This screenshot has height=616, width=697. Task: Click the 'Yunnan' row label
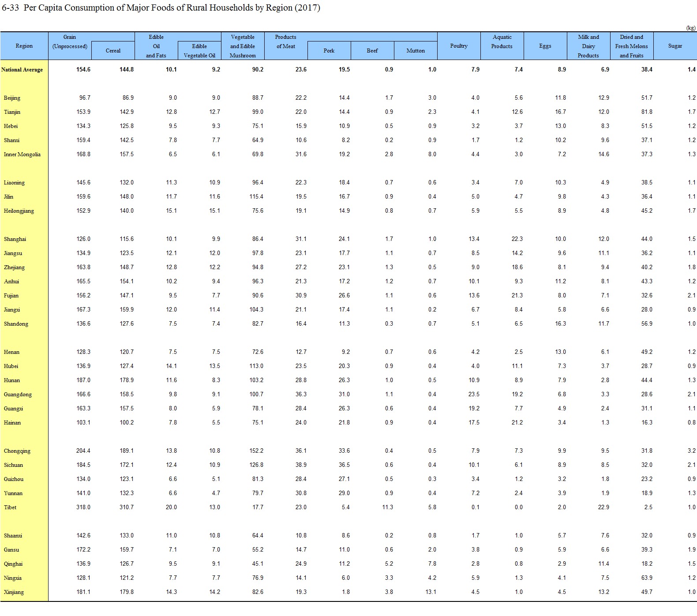[x=13, y=493]
